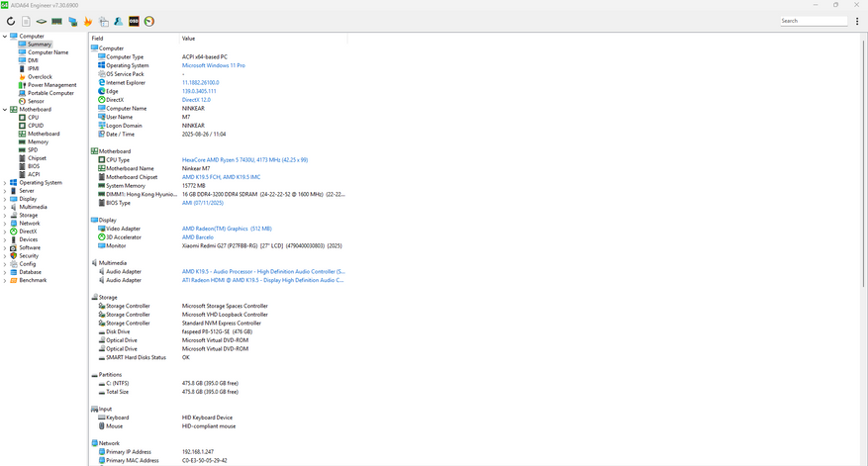Click the AMD K19.5 FCH chipset link
Screen dimensions: 868x466
click(222, 177)
